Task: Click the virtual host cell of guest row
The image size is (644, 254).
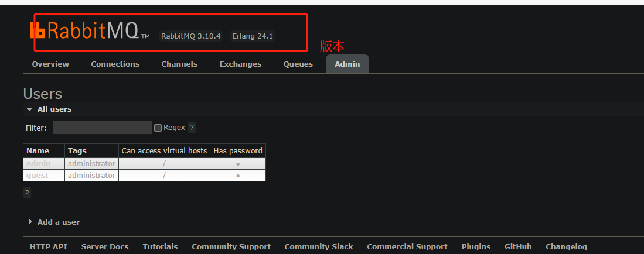Action: [164, 176]
